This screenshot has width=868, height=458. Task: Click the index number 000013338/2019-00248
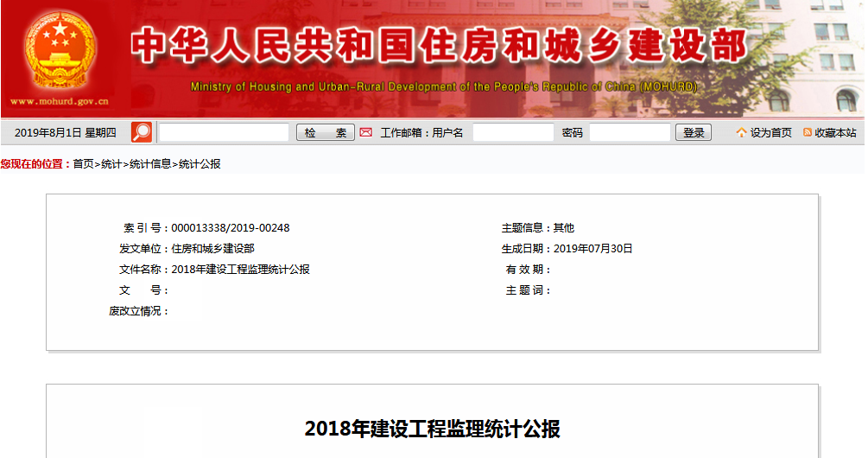(x=231, y=228)
